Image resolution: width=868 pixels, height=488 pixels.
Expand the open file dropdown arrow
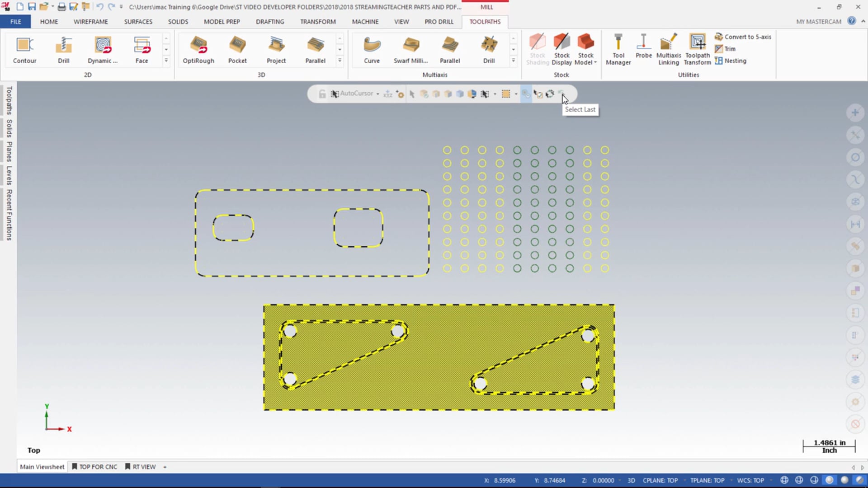52,7
